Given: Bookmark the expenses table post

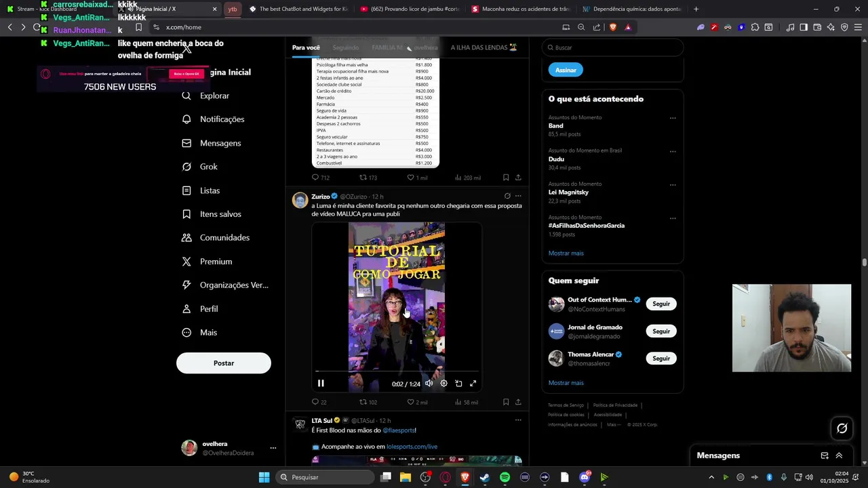Looking at the screenshot, I should coord(506,178).
